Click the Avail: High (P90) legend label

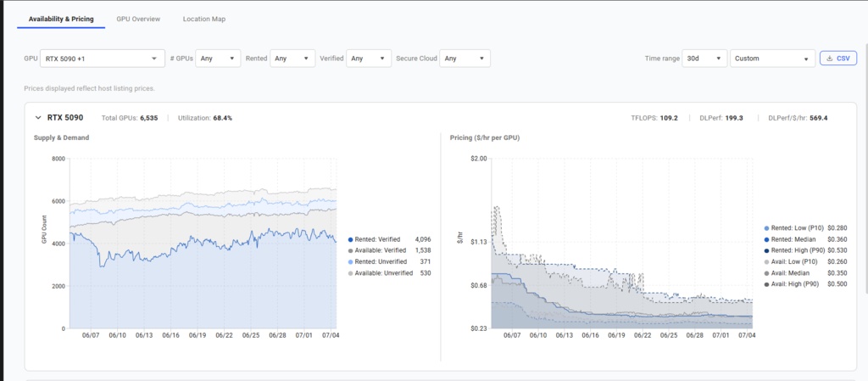click(796, 284)
